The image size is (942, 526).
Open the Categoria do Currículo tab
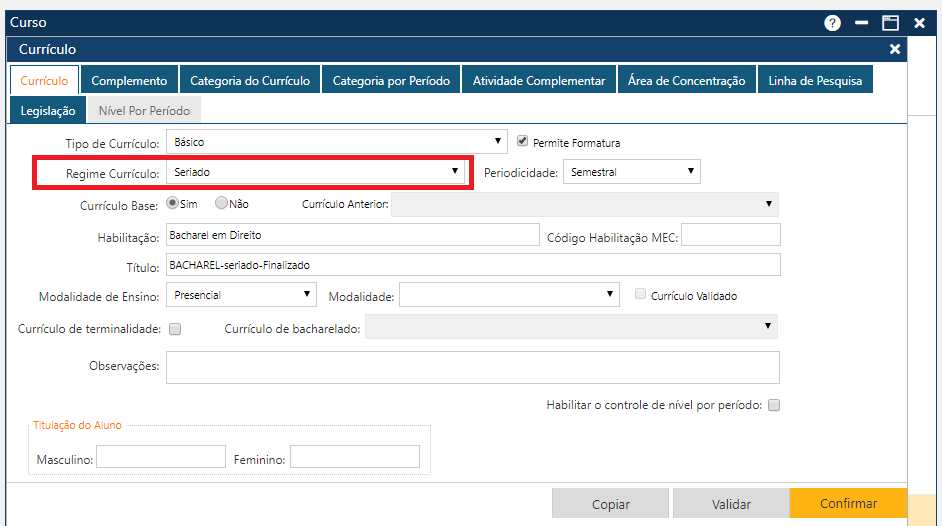tap(250, 80)
